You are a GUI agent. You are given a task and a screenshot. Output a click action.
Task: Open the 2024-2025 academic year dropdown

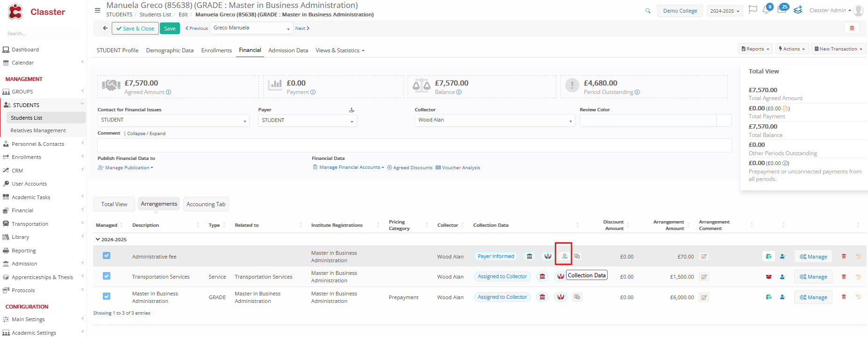tap(725, 11)
